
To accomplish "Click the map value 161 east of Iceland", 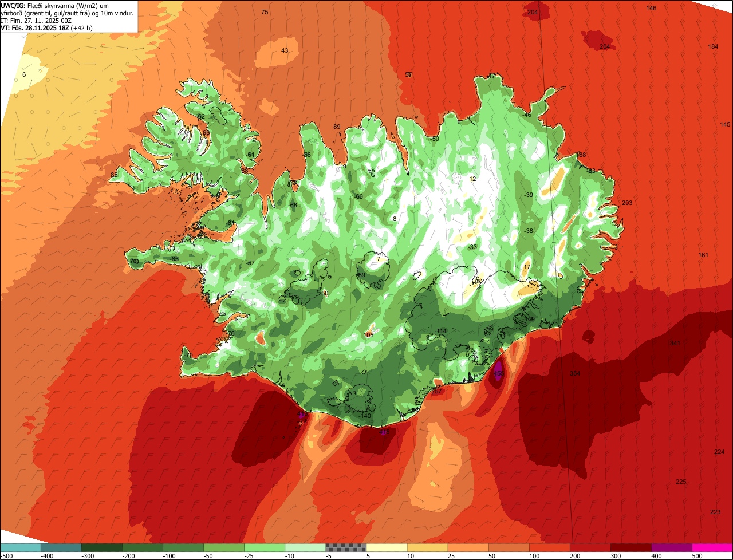I will (704, 255).
